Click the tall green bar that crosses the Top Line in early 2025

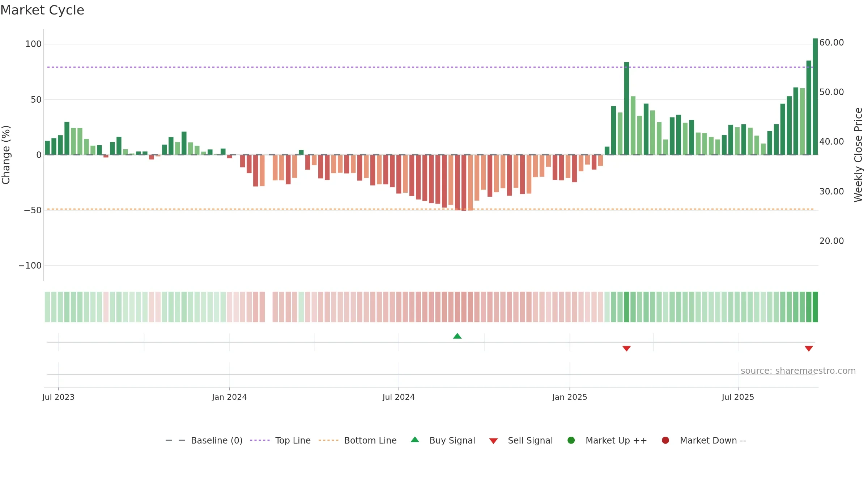pyautogui.click(x=626, y=108)
